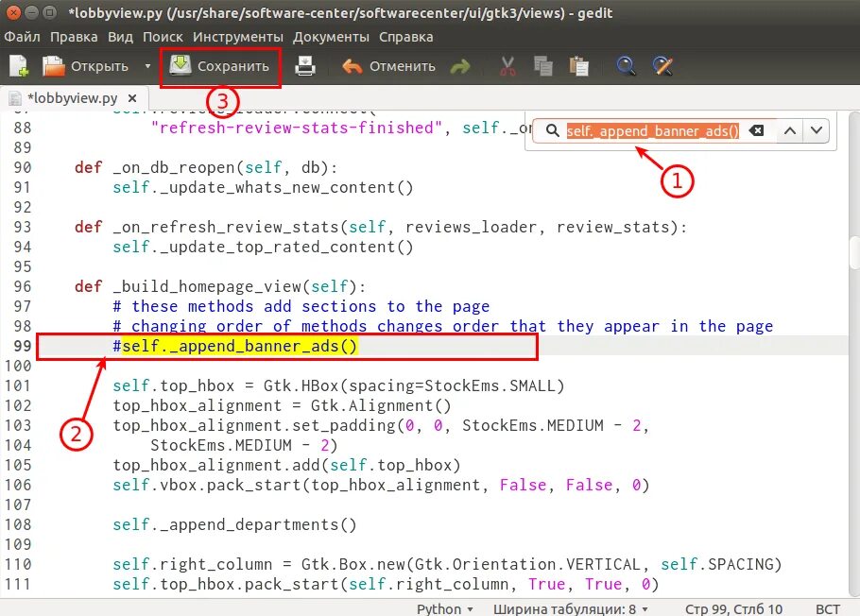Open the Поиск menu
Screen dimensions: 860x616
point(163,37)
